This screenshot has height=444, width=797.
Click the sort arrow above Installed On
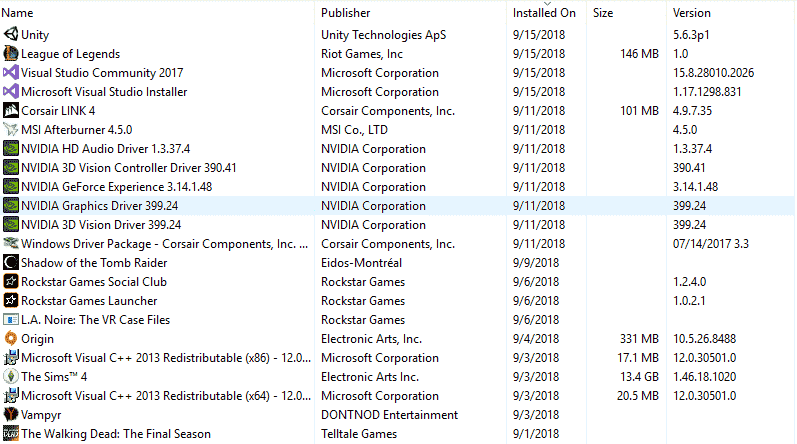coord(547,3)
